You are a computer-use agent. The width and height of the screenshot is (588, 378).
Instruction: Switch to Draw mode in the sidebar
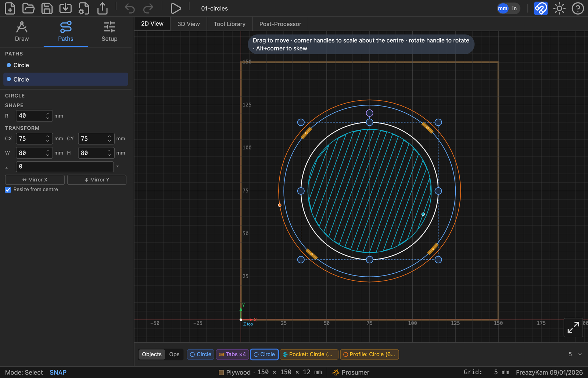(x=22, y=32)
